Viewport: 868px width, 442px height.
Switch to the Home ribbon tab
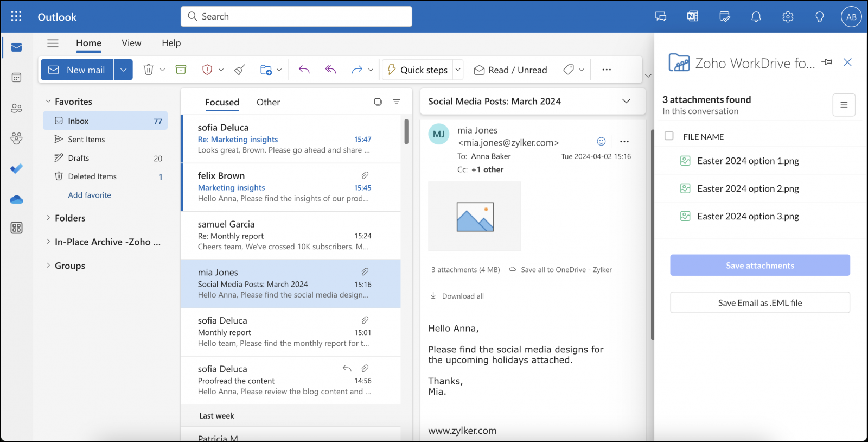click(88, 43)
